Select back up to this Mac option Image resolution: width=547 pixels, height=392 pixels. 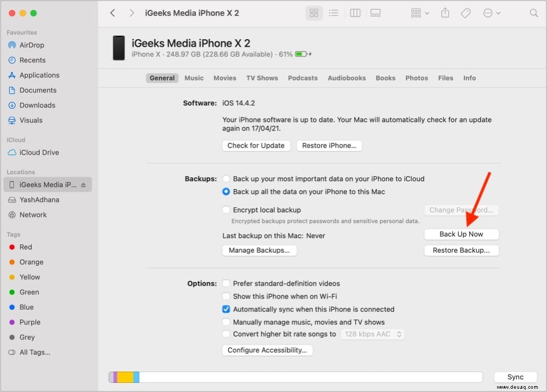coord(226,192)
